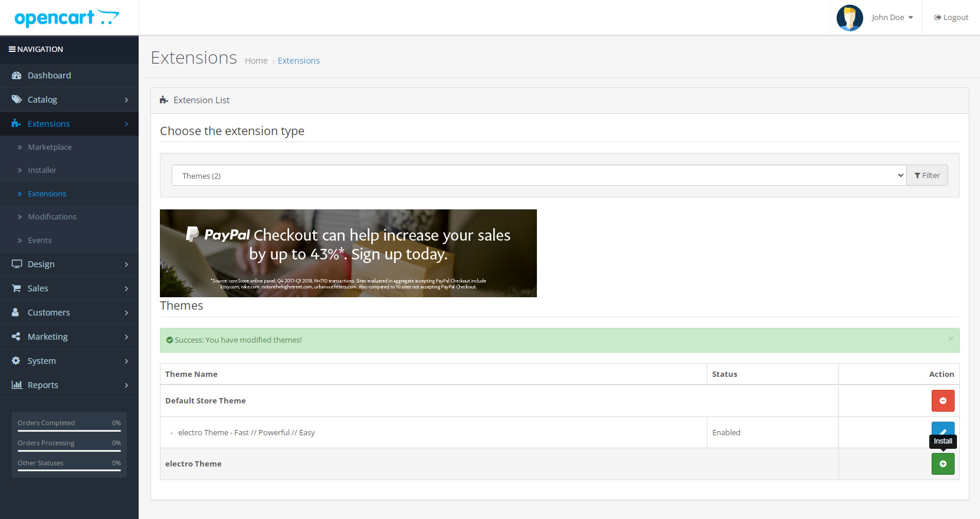Screen dimensions: 980x519
Task: Click the Default Store Theme row label
Action: (205, 400)
